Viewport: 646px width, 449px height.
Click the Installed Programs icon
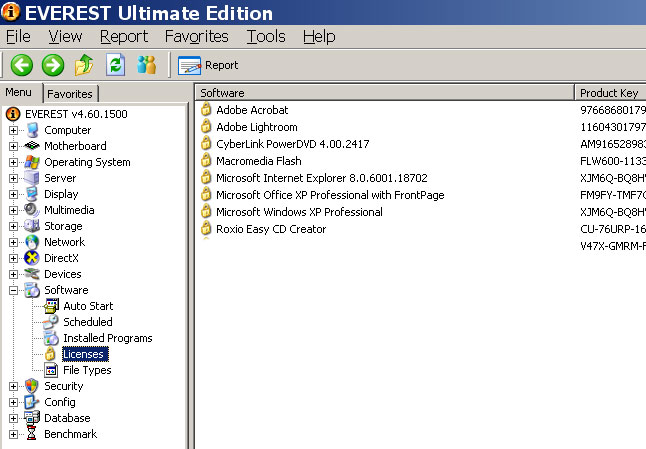pyautogui.click(x=51, y=338)
